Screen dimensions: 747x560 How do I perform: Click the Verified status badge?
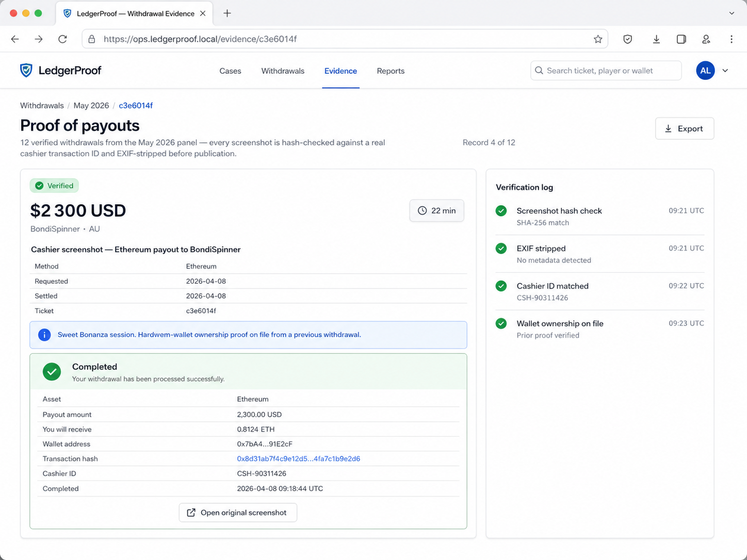[54, 186]
